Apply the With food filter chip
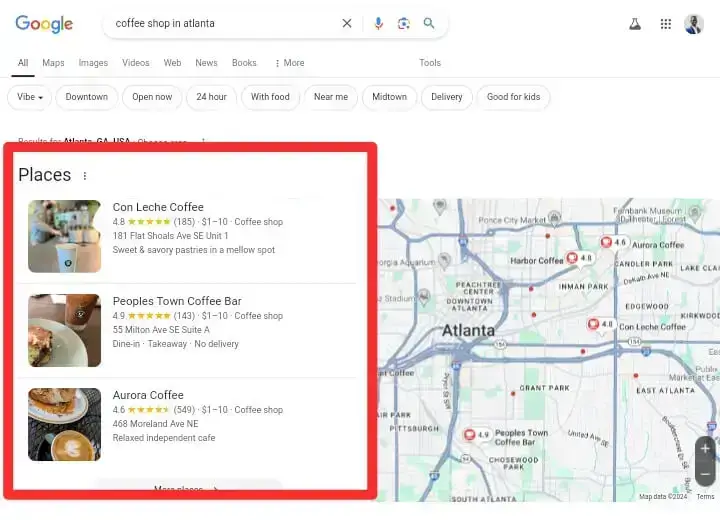Image resolution: width=720 pixels, height=520 pixels. (270, 97)
